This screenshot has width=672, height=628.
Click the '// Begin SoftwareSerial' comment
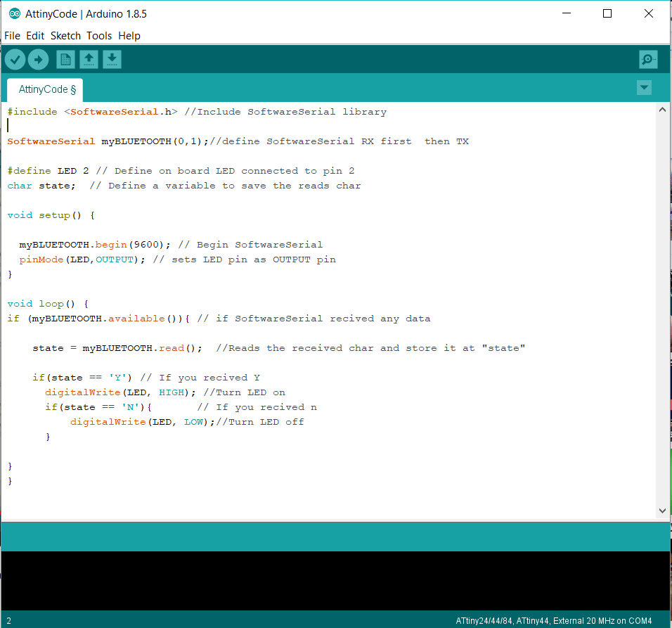tap(250, 245)
